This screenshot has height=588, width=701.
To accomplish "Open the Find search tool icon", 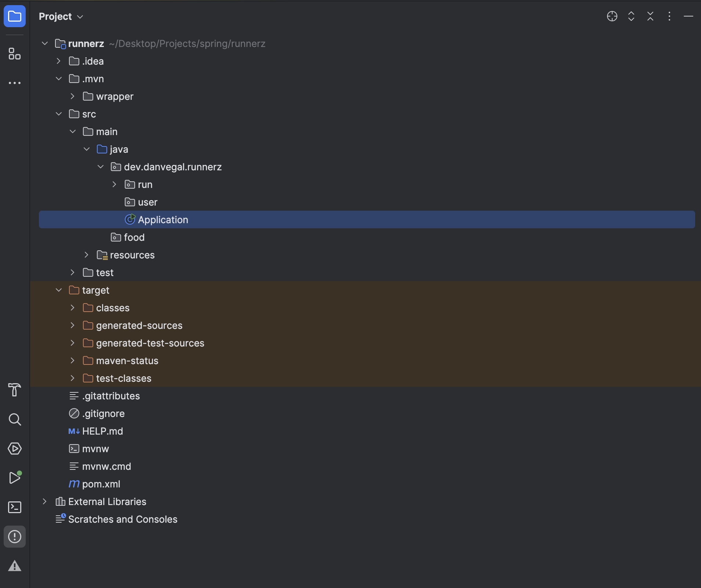I will click(x=15, y=419).
